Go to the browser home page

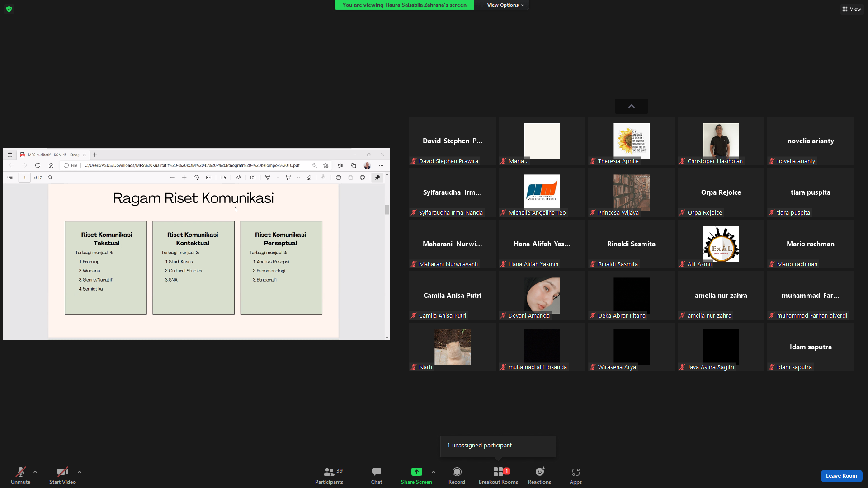coord(51,165)
